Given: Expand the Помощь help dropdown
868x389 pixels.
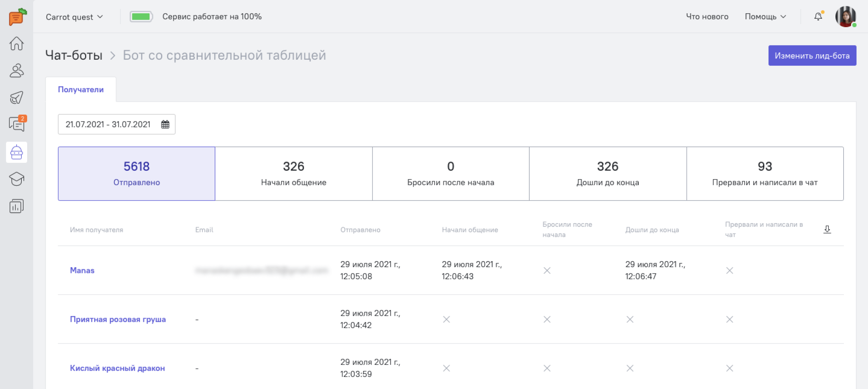Looking at the screenshot, I should click(x=765, y=17).
